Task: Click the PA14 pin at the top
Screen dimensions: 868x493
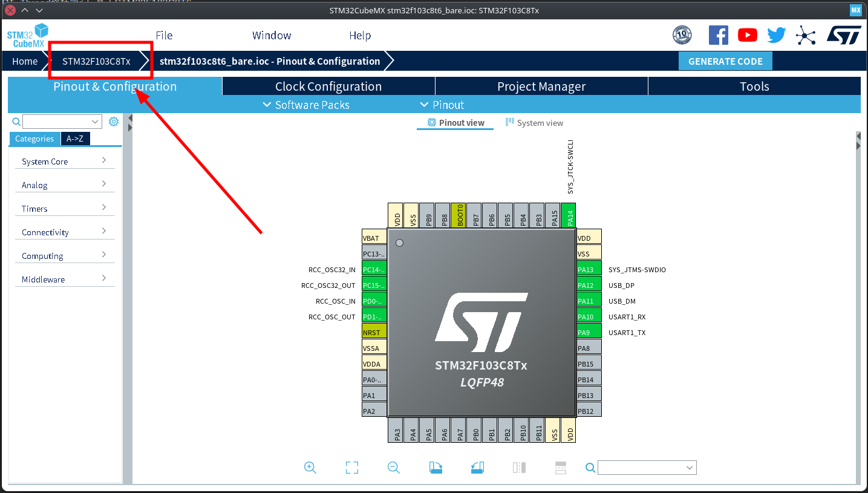Action: click(x=568, y=215)
